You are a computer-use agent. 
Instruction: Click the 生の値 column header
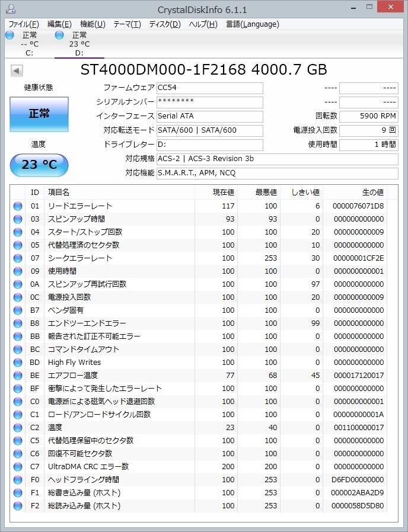355,193
